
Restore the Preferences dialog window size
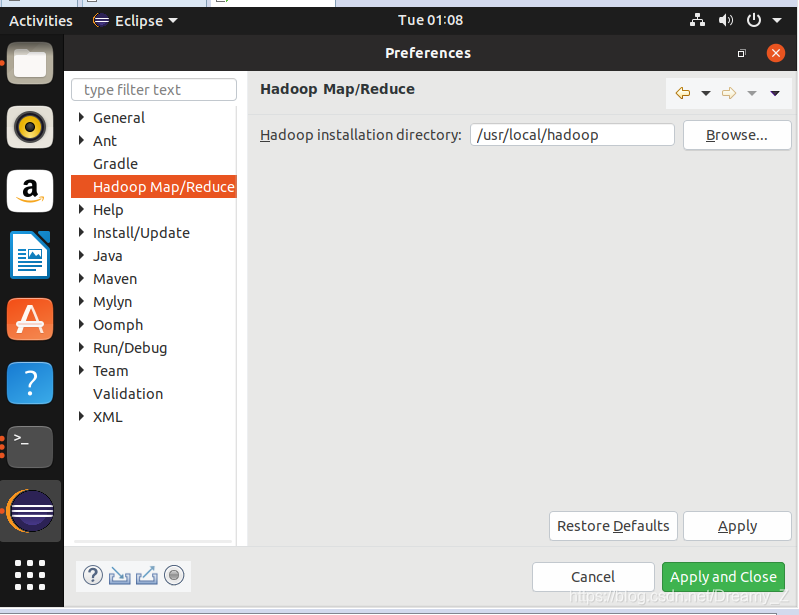[x=741, y=53]
